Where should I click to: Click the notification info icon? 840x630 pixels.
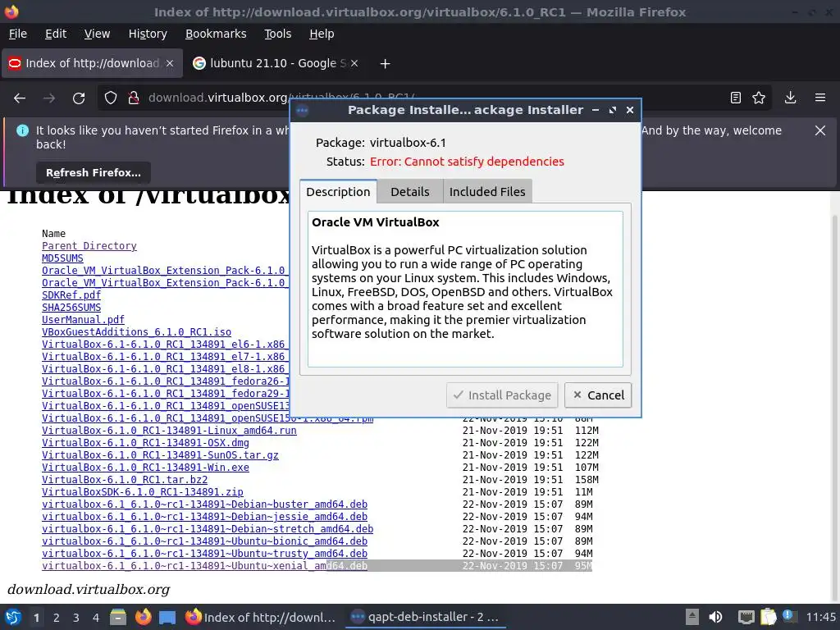click(x=22, y=130)
